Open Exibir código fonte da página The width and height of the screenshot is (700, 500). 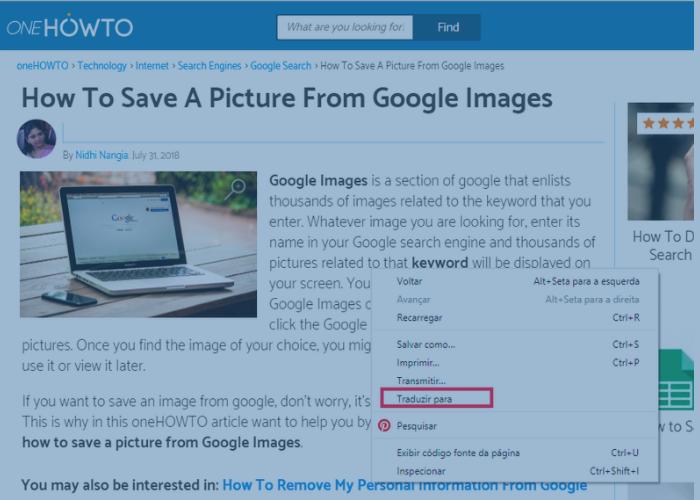[458, 453]
